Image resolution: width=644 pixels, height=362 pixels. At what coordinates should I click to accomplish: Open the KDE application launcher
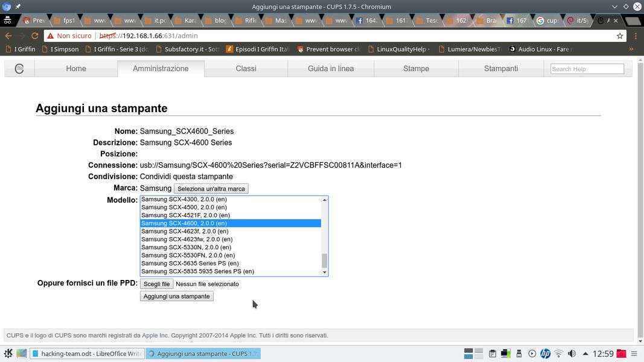8,354
